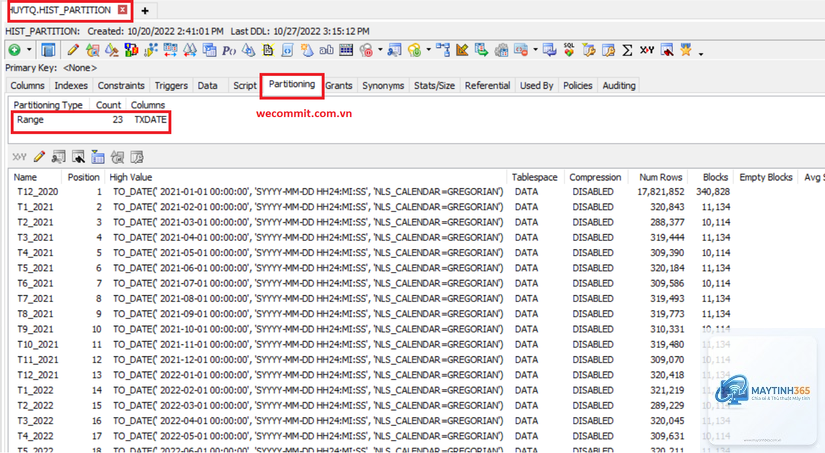Open a new tab with the plus button

point(145,10)
